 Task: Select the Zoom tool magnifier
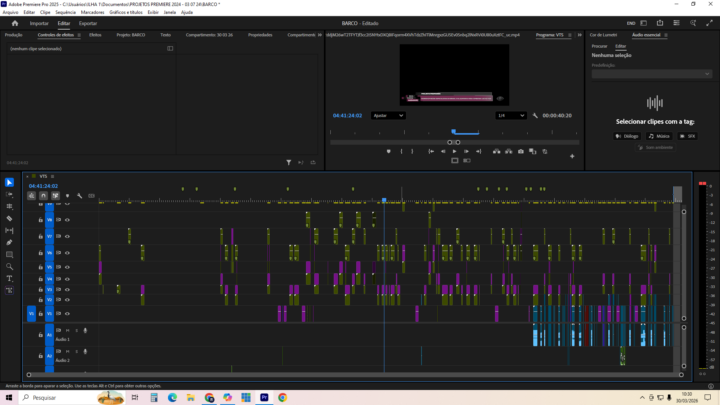click(x=9, y=266)
